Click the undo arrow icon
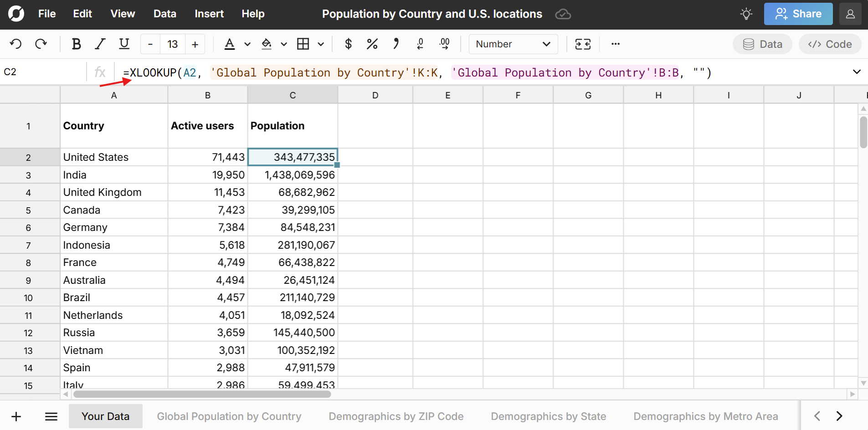The width and height of the screenshot is (868, 430). 16,44
